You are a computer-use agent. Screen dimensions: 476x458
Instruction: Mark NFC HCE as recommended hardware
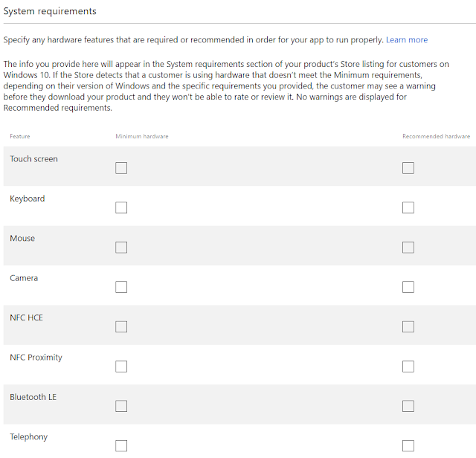coord(408,326)
